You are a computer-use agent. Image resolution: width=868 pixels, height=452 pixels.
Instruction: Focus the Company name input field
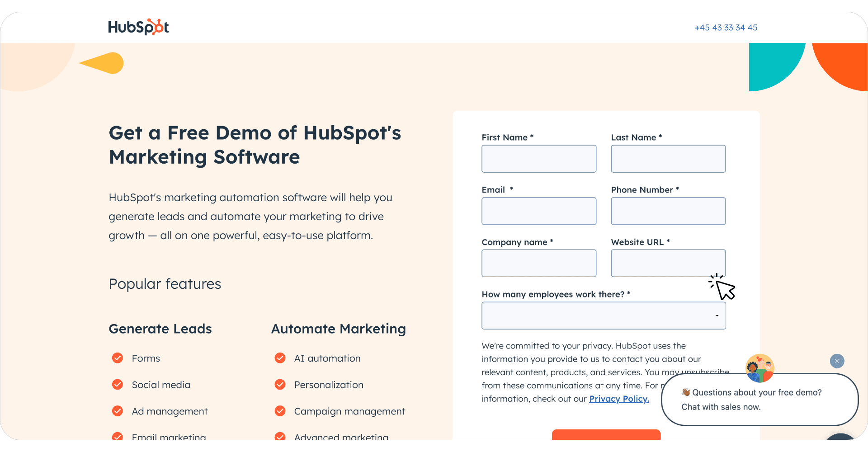pyautogui.click(x=539, y=263)
